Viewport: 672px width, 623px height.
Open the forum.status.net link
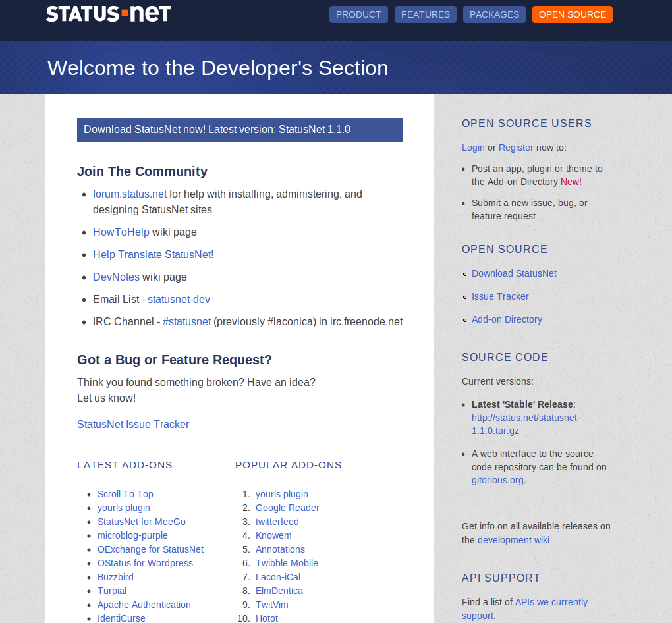(129, 194)
